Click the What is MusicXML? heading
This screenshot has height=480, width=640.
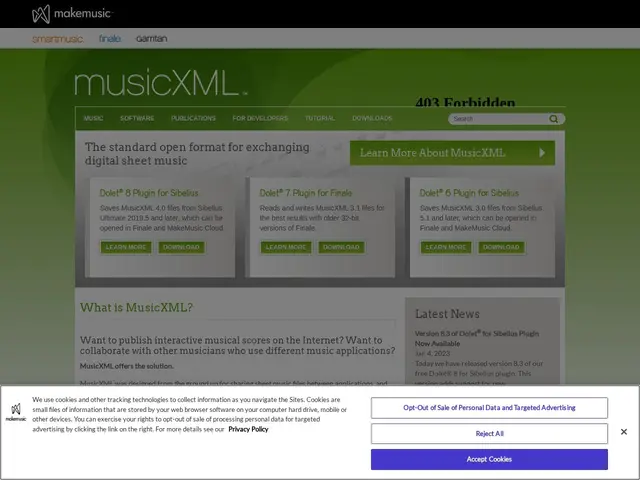pos(136,307)
